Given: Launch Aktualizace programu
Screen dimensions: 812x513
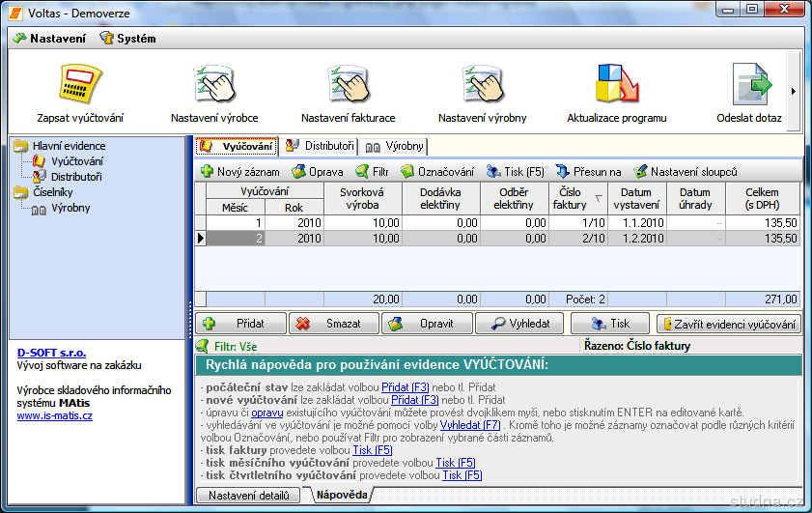Looking at the screenshot, I should click(616, 85).
